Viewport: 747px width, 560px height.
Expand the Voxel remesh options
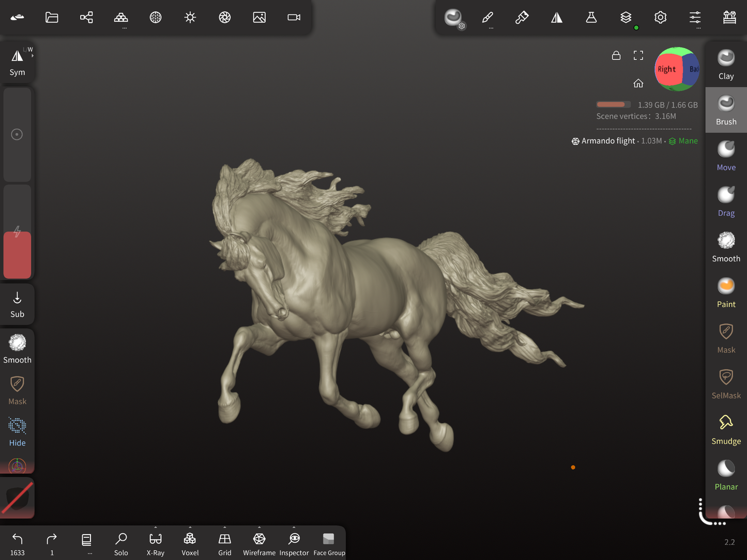point(190,528)
